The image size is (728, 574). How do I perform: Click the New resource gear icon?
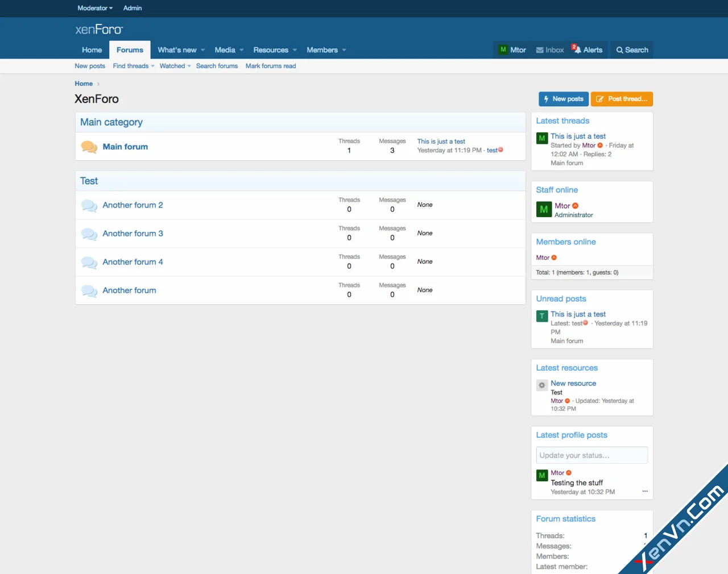coord(542,385)
